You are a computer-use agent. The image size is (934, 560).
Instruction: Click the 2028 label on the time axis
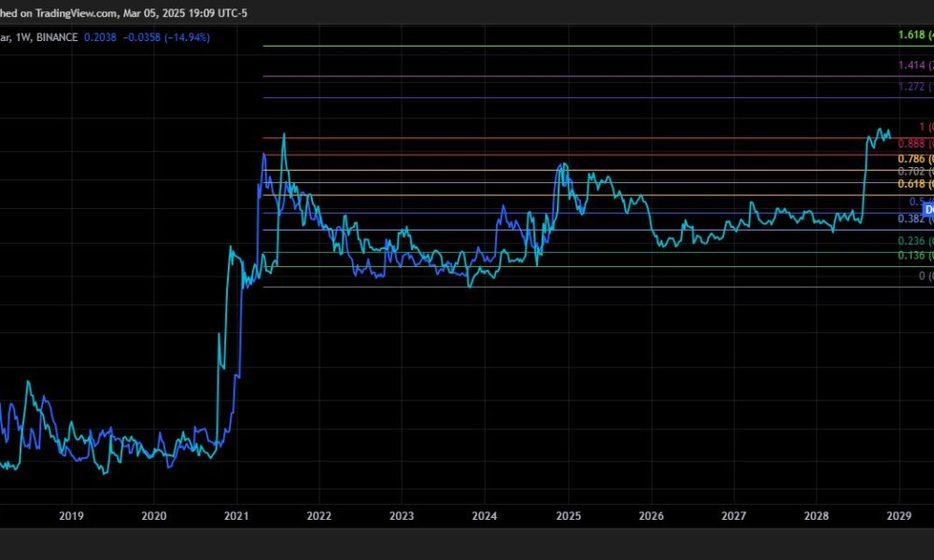816,515
